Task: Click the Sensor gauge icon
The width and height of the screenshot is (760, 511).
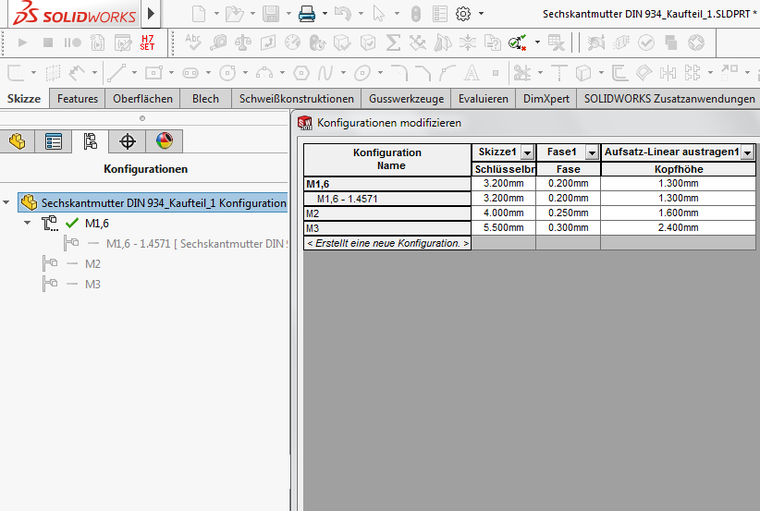Action: pyautogui.click(x=292, y=43)
